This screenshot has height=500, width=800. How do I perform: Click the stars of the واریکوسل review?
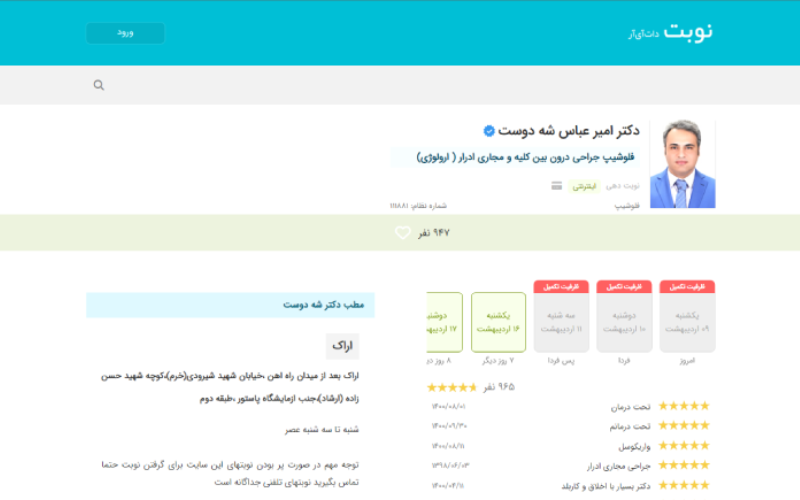click(684, 445)
